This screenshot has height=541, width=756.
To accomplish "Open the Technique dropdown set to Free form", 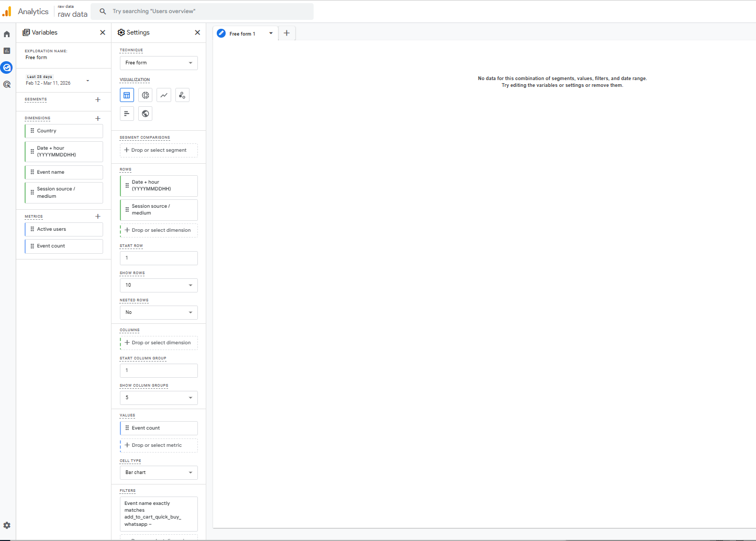I will pos(159,63).
